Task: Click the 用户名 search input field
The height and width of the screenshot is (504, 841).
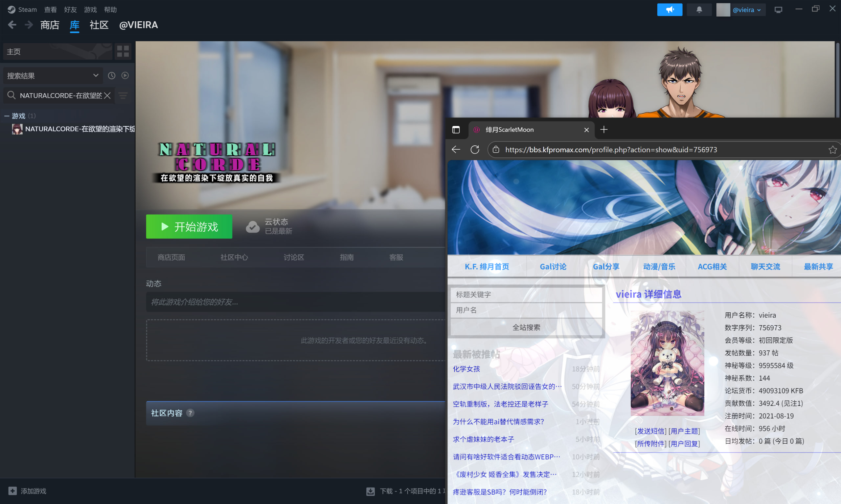Action: [526, 310]
